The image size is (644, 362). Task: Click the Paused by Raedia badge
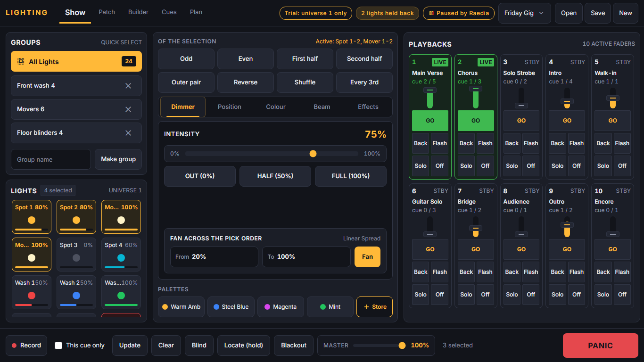(x=459, y=13)
